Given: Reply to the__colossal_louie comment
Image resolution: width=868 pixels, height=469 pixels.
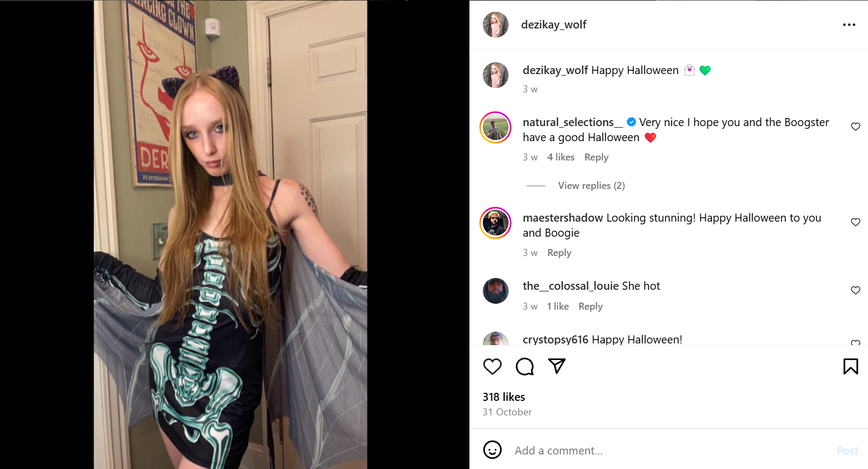Looking at the screenshot, I should click(590, 306).
